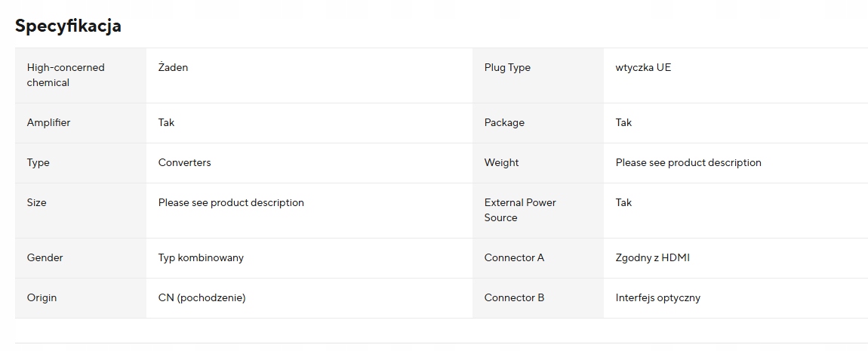This screenshot has width=868, height=351.
Task: Select the Zgodny z HDMI value
Action: [x=652, y=257]
